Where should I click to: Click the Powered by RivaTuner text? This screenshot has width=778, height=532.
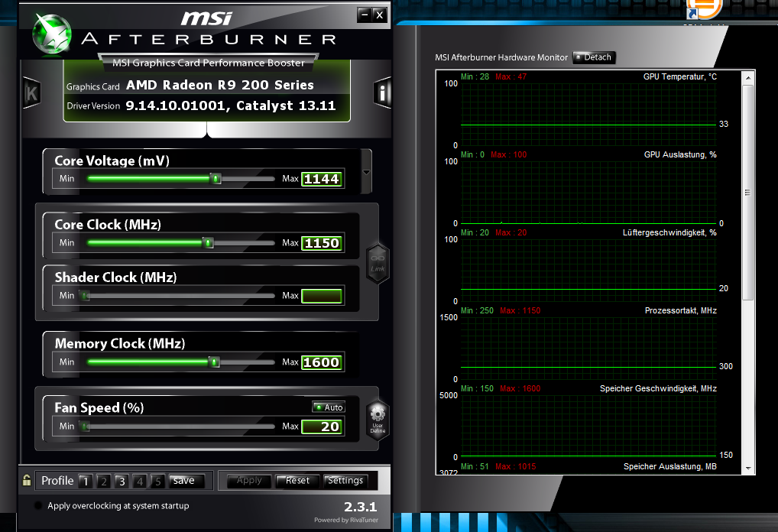tap(346, 520)
